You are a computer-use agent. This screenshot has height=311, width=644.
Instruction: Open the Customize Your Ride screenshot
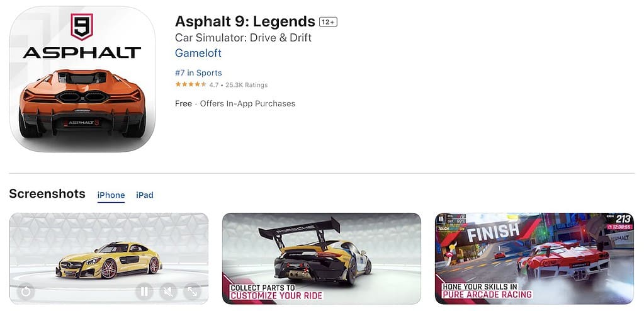(322, 258)
